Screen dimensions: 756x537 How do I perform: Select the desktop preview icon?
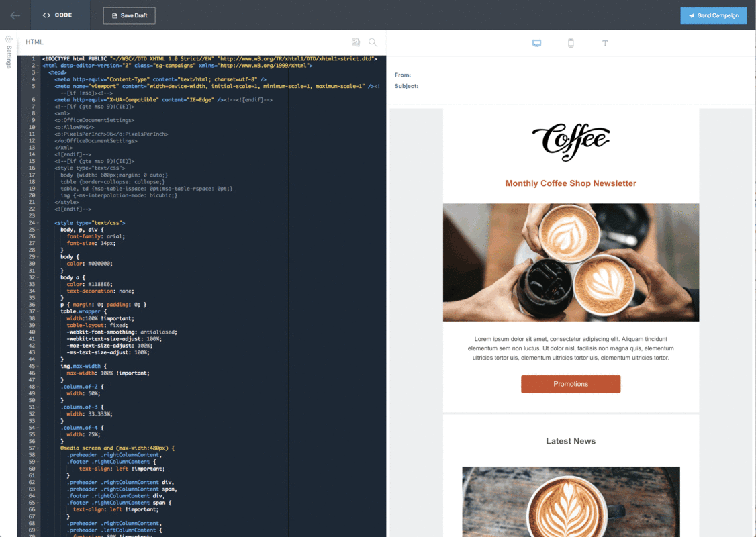[536, 42]
